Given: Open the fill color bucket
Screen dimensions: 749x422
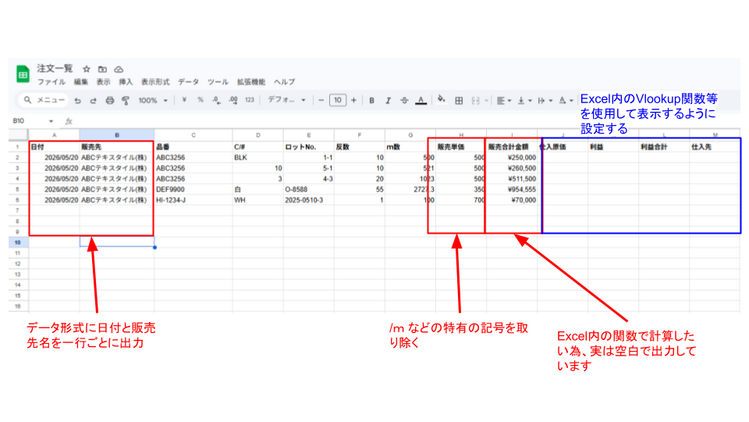Looking at the screenshot, I should (441, 99).
